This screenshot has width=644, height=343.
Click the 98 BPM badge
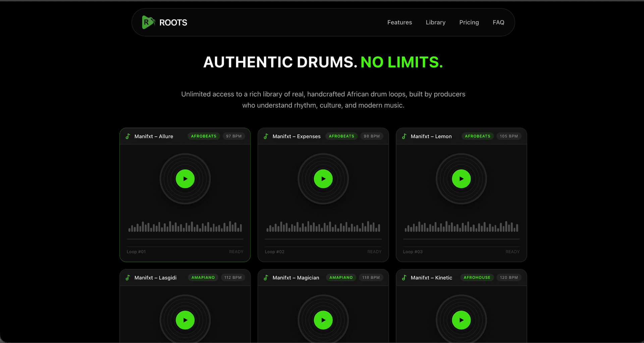click(372, 136)
